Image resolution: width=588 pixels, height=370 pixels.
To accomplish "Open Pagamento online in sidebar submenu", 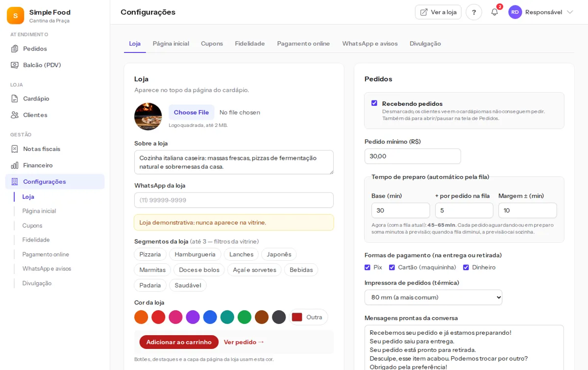I will tap(46, 254).
